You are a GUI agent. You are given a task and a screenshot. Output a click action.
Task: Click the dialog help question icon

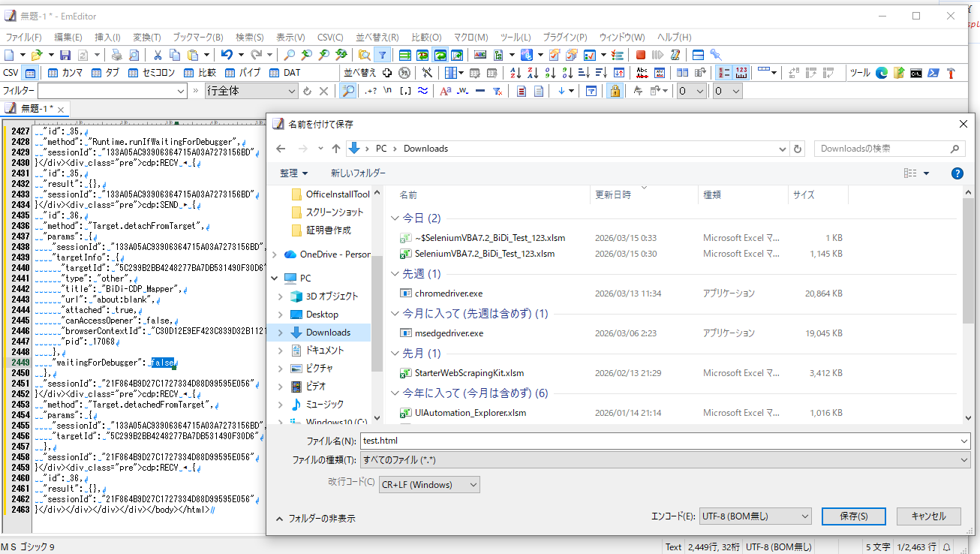[x=957, y=173]
